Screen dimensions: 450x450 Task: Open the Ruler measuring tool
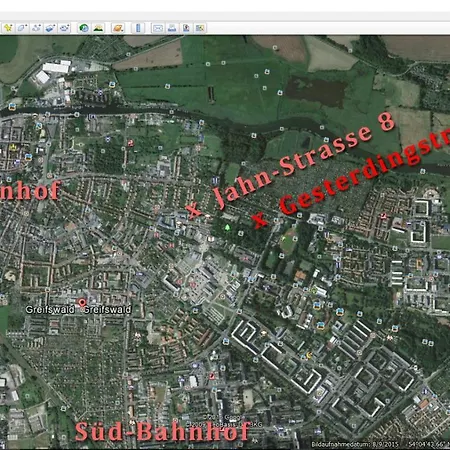pyautogui.click(x=138, y=28)
